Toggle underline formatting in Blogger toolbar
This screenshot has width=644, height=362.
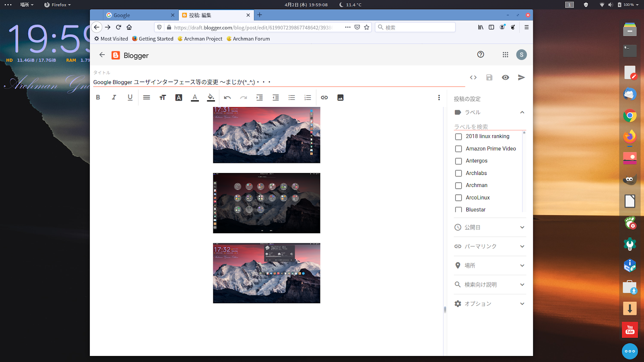click(130, 97)
